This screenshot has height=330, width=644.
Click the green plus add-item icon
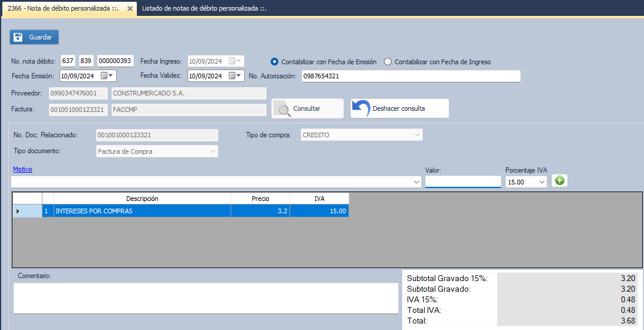(x=560, y=181)
